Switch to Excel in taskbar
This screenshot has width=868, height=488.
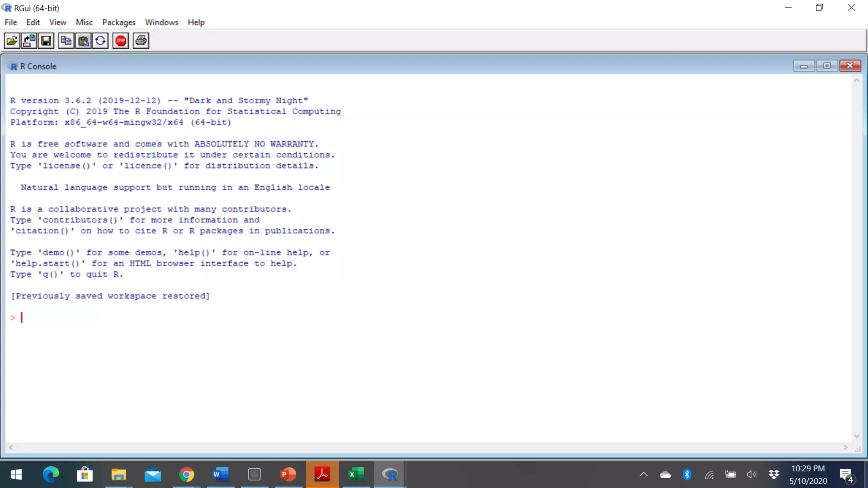coord(356,474)
